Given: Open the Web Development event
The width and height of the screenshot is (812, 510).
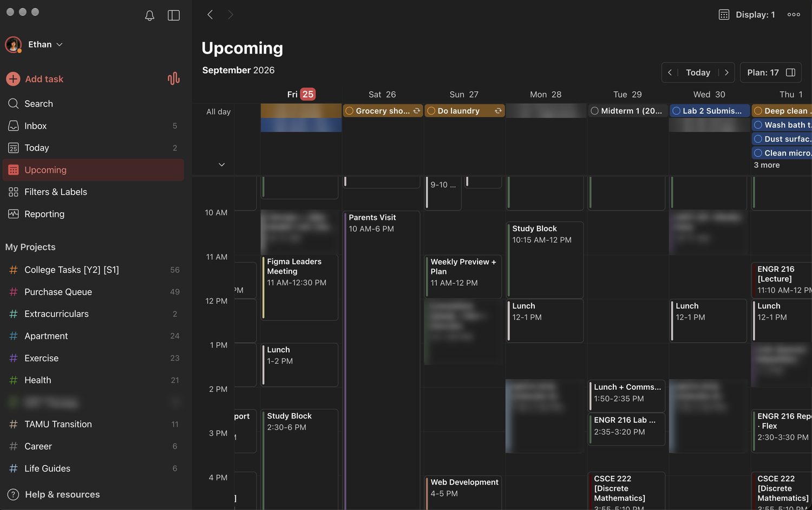Looking at the screenshot, I should coord(463,493).
